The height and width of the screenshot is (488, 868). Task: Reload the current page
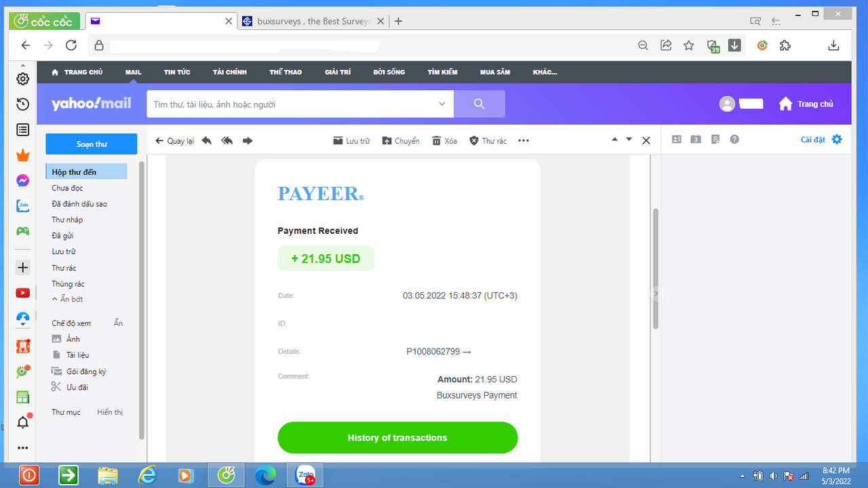click(x=71, y=45)
